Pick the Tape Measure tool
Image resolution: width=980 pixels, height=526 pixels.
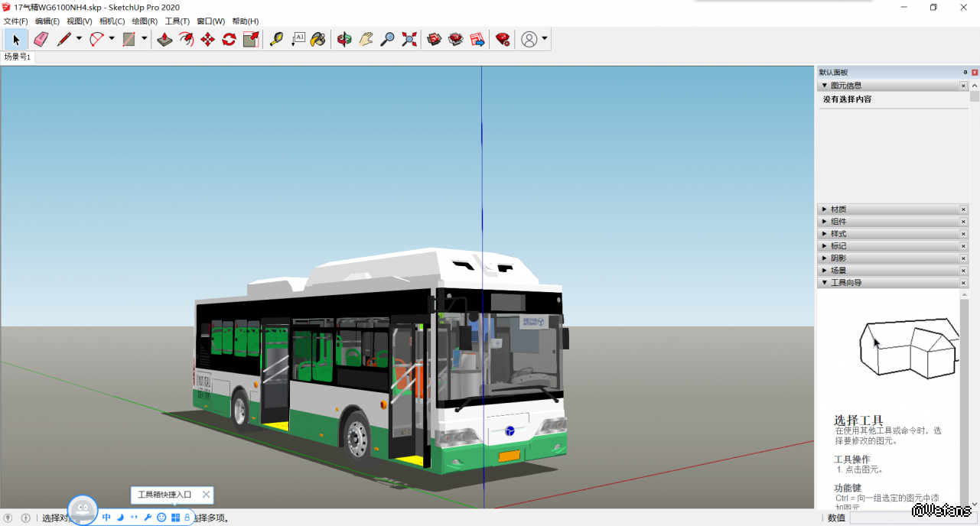[x=276, y=39]
